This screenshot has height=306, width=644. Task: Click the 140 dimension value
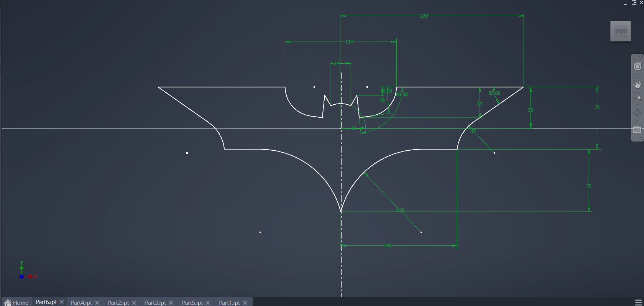tap(388, 245)
